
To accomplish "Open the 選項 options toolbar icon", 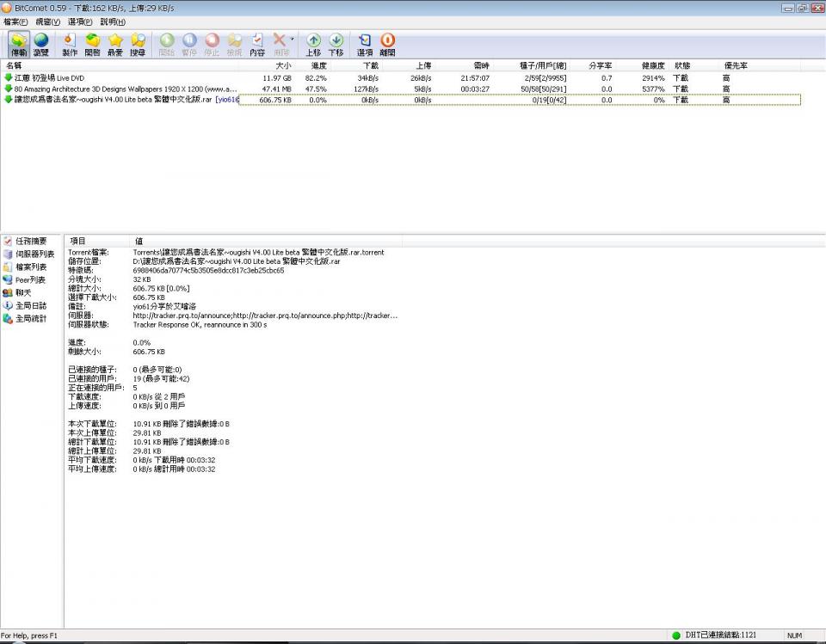I will [365, 44].
